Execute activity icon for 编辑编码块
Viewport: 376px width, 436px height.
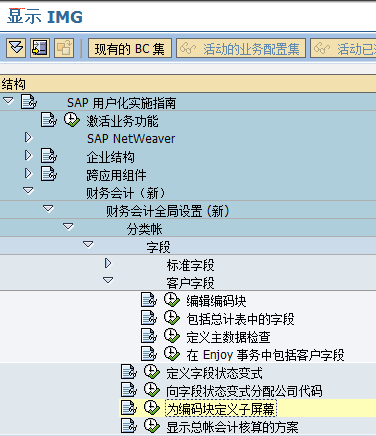[172, 300]
